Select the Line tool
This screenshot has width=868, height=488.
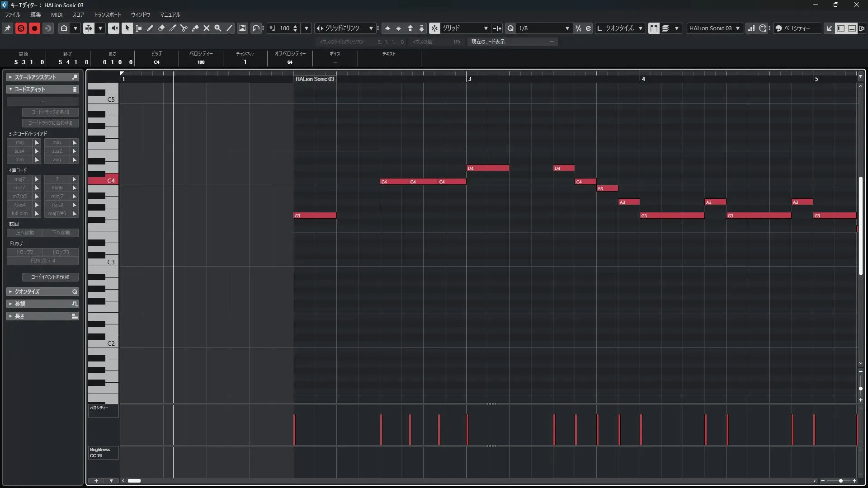(x=229, y=28)
